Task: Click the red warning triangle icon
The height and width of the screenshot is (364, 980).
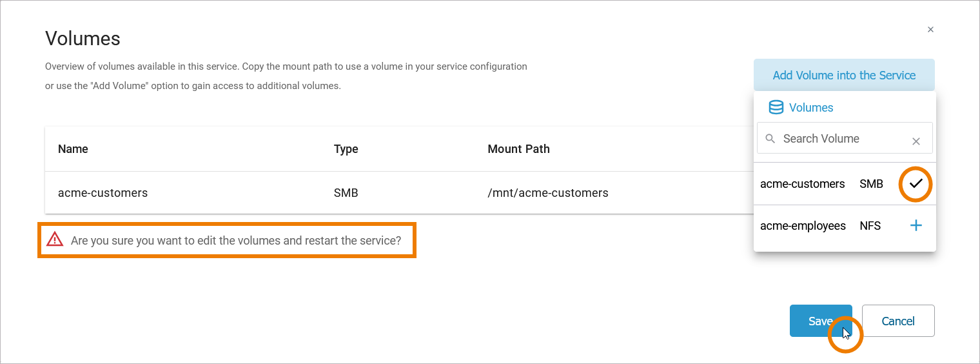Action: (x=55, y=240)
